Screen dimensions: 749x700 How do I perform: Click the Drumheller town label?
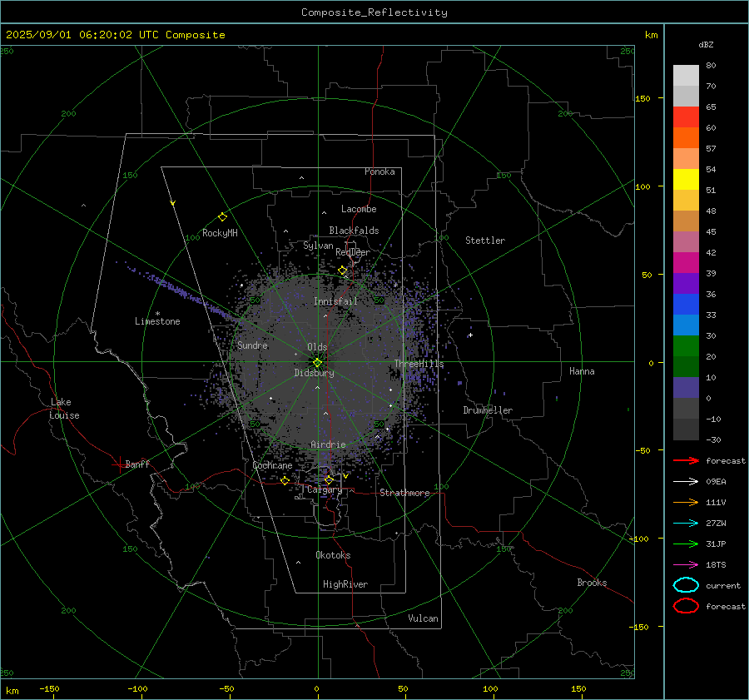(488, 410)
